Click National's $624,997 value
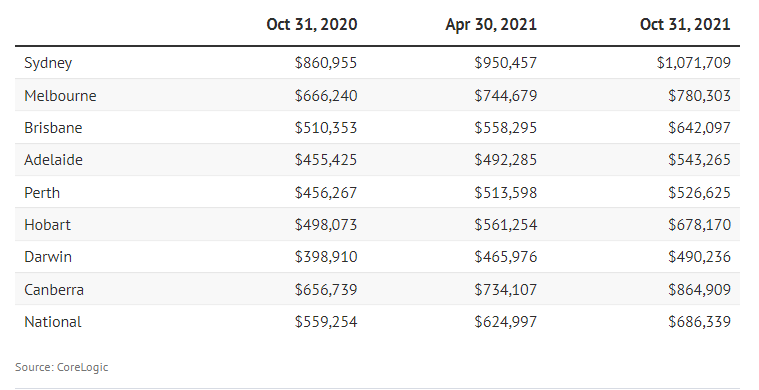The image size is (759, 390). tap(505, 322)
